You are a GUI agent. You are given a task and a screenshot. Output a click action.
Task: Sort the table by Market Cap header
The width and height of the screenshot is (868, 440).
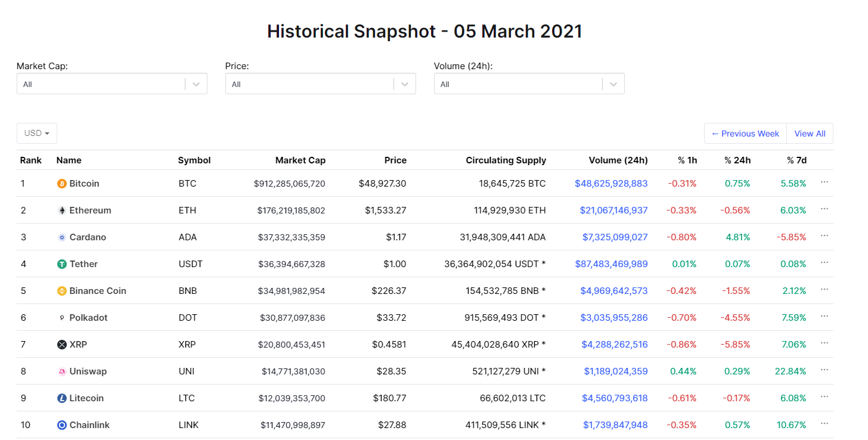point(300,160)
